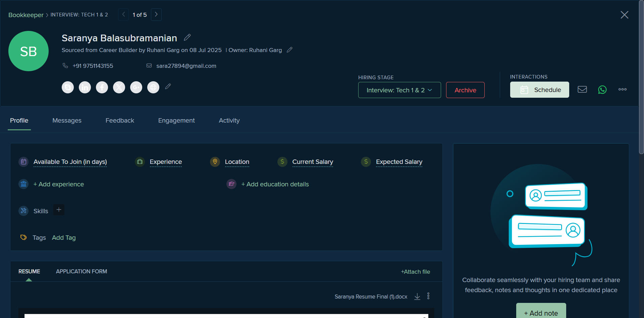Screen dimensions: 644x318
Task: Add a skill with plus icon
Action: coord(59,210)
